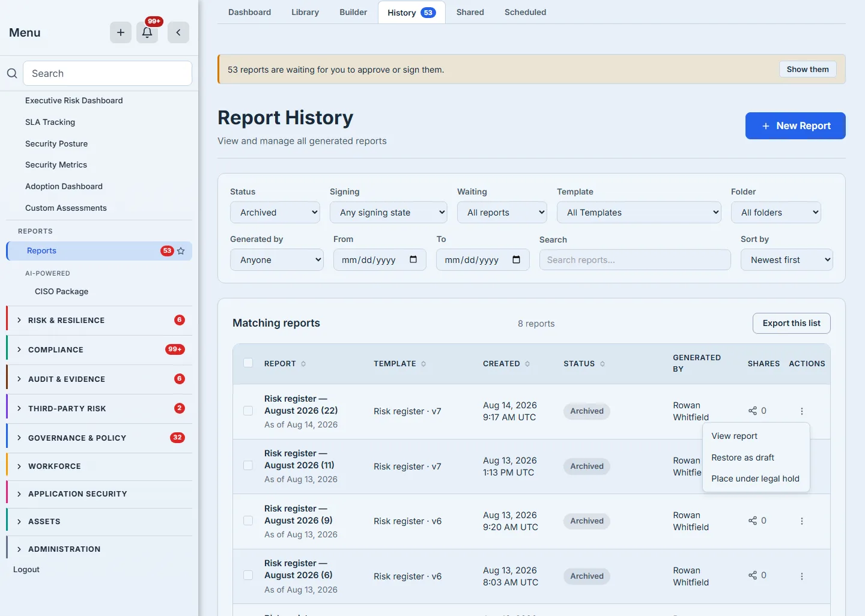Choose Restore as draft from actions menu

756,457
